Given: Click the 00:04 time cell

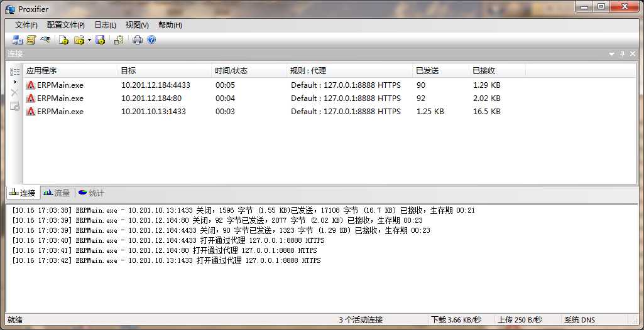Looking at the screenshot, I should click(x=225, y=98).
